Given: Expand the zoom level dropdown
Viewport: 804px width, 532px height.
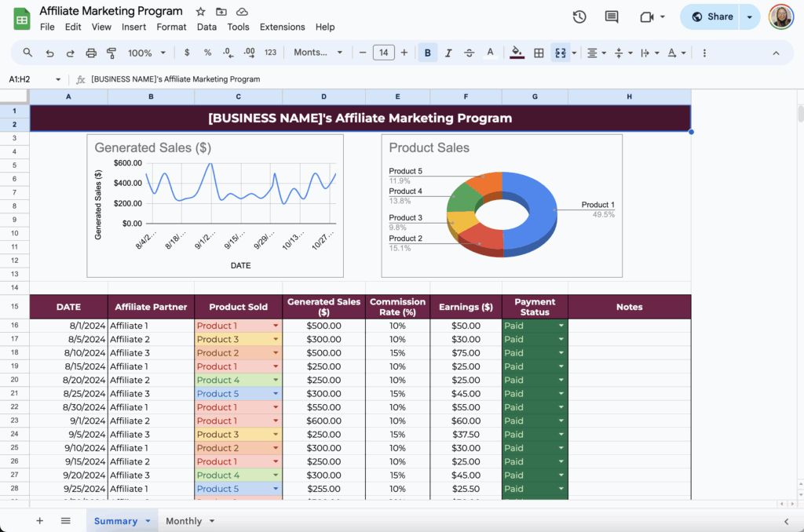Looking at the screenshot, I should click(146, 53).
